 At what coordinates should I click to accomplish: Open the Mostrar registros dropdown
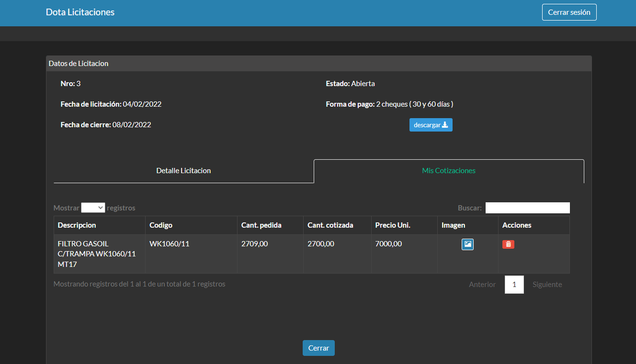pos(93,208)
